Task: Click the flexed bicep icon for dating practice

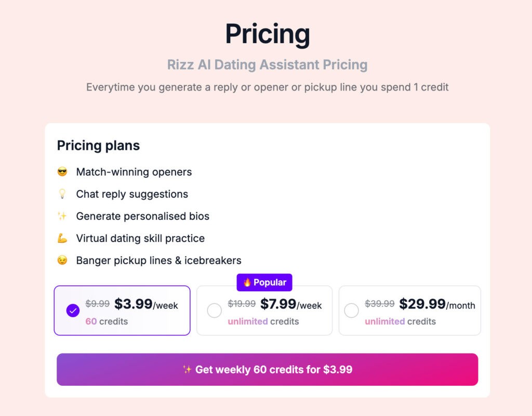Action: (x=62, y=238)
